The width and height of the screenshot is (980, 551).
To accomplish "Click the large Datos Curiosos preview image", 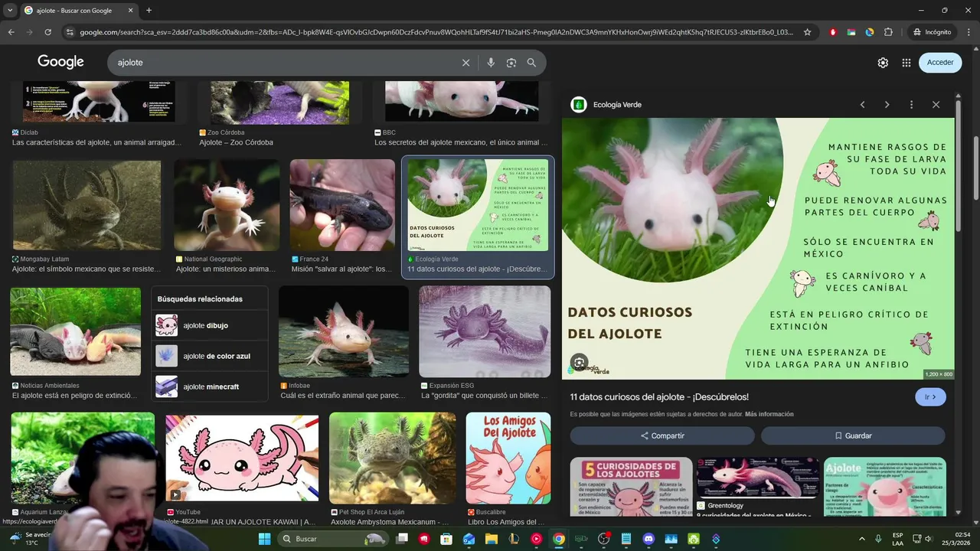I will (758, 248).
